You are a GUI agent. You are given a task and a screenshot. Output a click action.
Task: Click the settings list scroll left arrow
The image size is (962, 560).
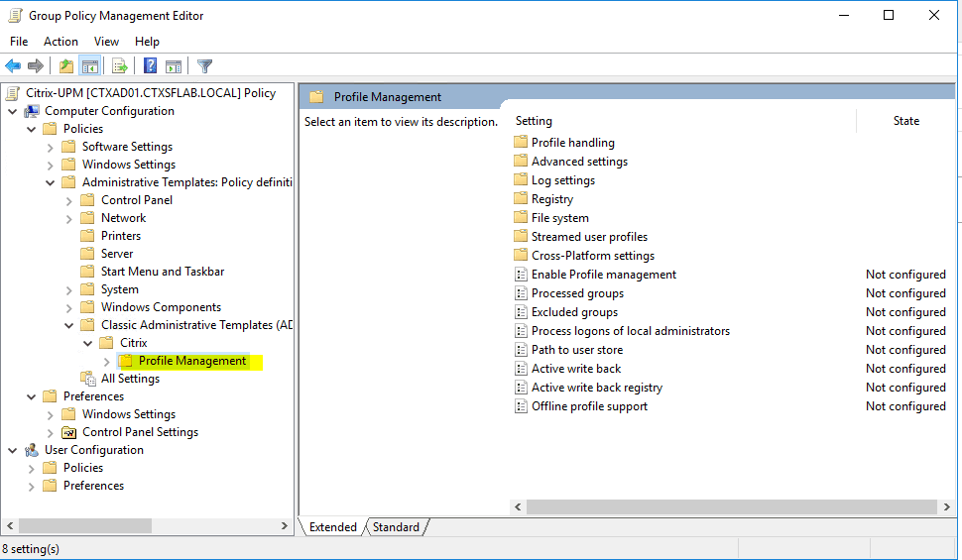519,506
